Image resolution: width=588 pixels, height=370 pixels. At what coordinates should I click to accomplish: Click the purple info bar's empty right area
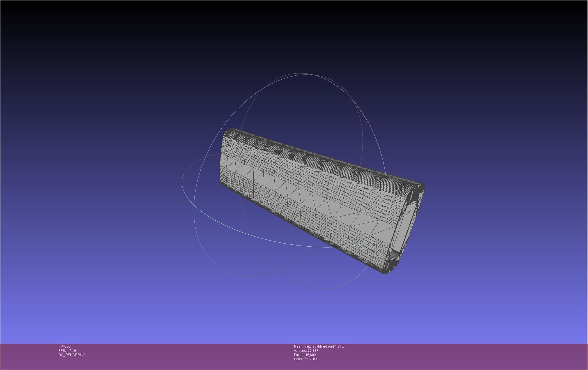coord(477,356)
